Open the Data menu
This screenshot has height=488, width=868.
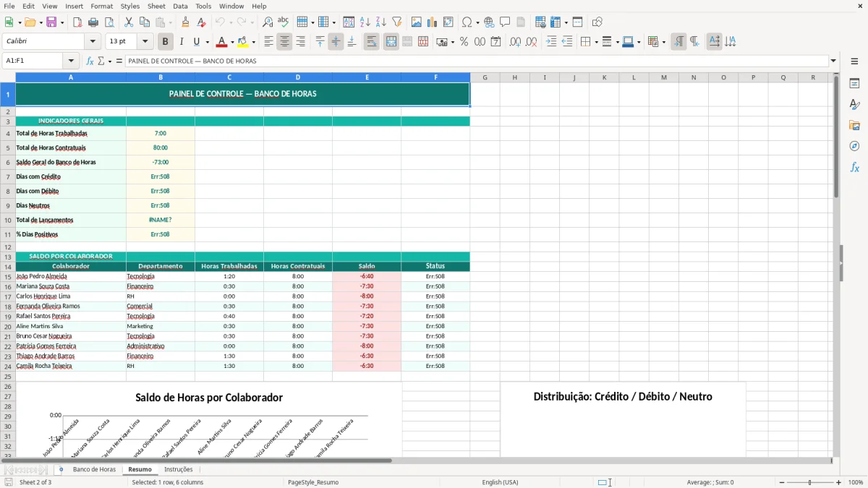point(181,6)
